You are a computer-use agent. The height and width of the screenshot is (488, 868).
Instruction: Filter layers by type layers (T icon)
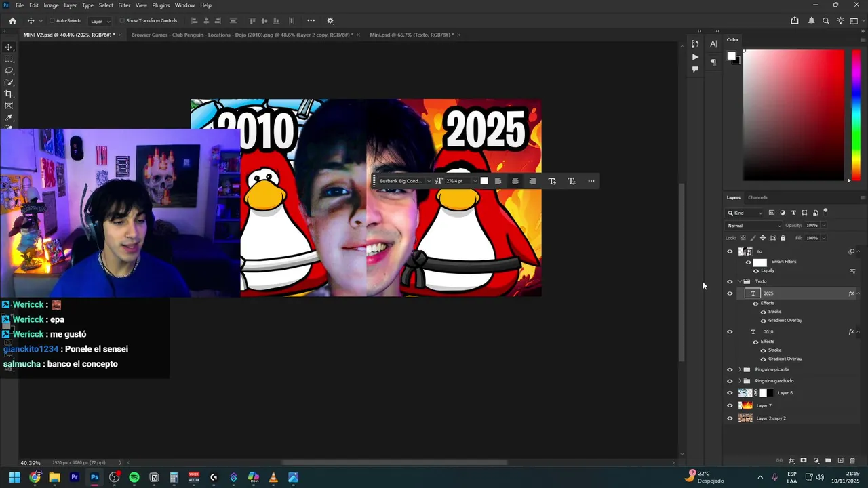point(793,213)
